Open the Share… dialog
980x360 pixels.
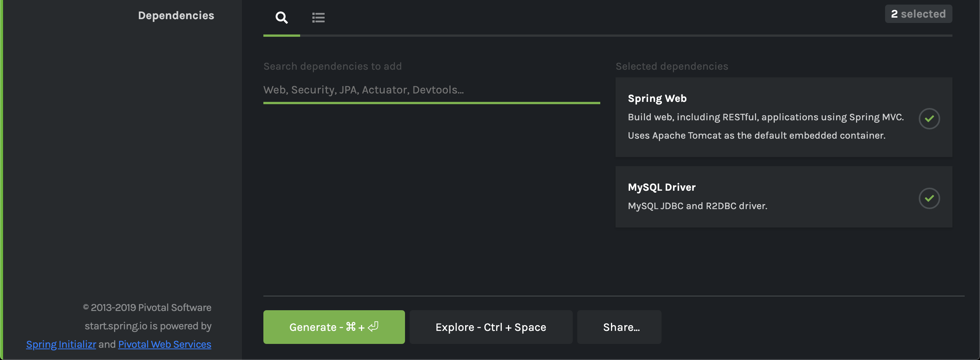coord(619,327)
